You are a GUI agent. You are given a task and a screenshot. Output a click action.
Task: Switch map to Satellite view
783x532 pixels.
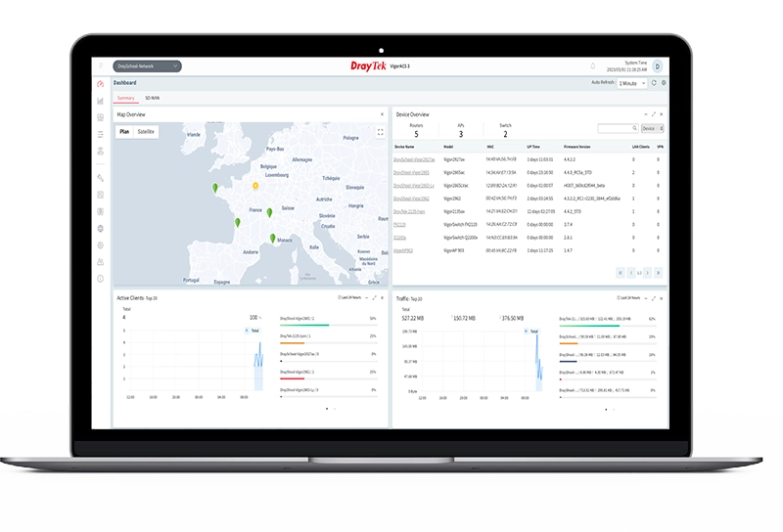coord(146,132)
